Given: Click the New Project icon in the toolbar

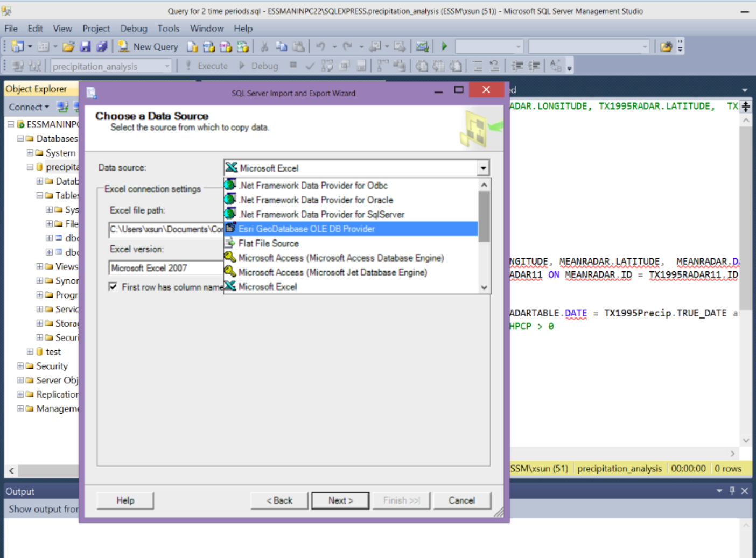Looking at the screenshot, I should pos(18,47).
